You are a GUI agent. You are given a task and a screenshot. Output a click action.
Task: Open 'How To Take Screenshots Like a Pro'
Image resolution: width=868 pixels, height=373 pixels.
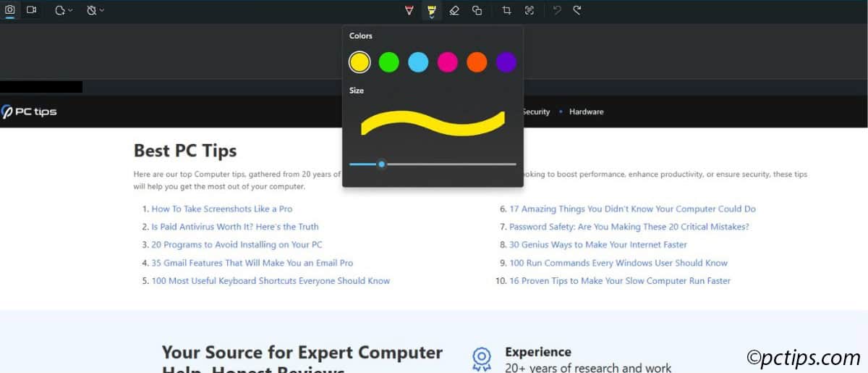(222, 209)
